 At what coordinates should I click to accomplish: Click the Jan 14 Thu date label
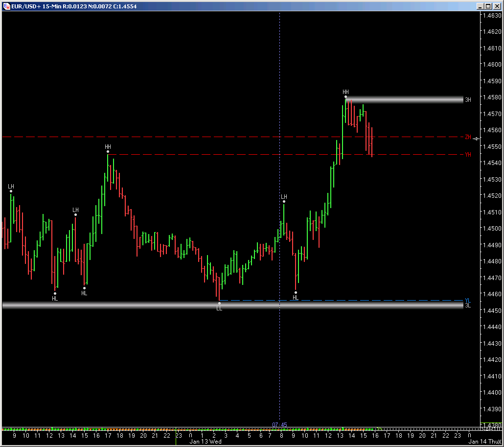483,442
